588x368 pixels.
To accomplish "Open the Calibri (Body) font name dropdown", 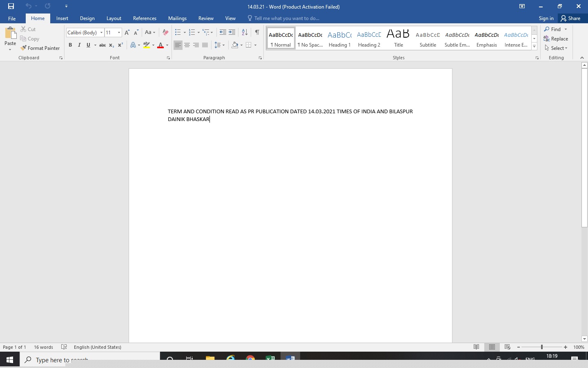I will 101,33.
